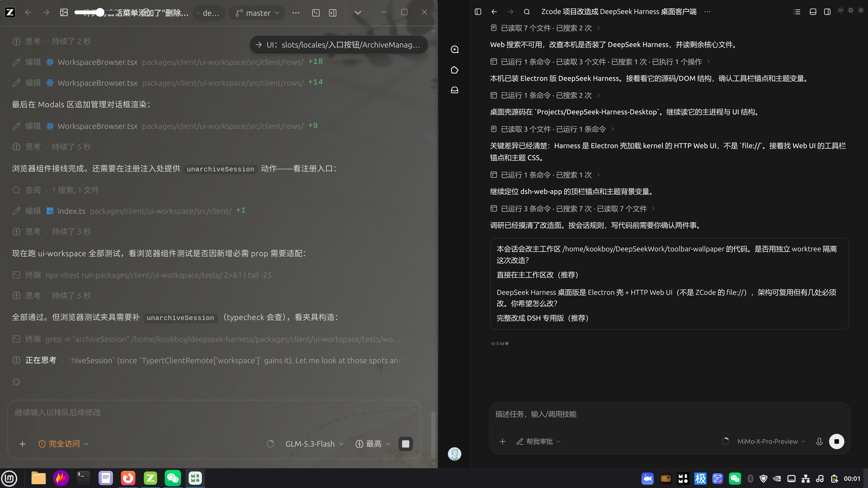The height and width of the screenshot is (488, 868).
Task: Add attachment with plus in left input box
Action: [23, 444]
